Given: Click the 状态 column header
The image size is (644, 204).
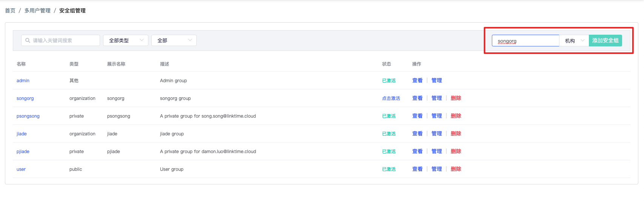Looking at the screenshot, I should pos(387,64).
